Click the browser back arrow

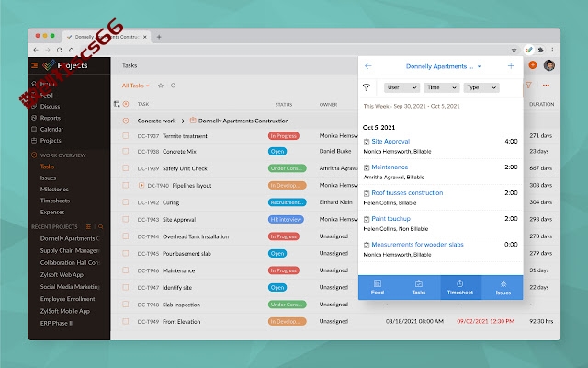(36, 50)
